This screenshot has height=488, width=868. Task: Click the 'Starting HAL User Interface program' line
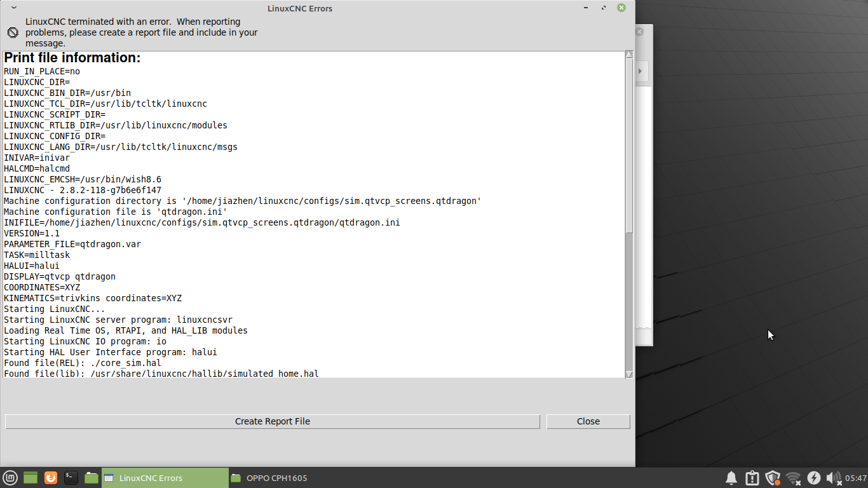111,352
